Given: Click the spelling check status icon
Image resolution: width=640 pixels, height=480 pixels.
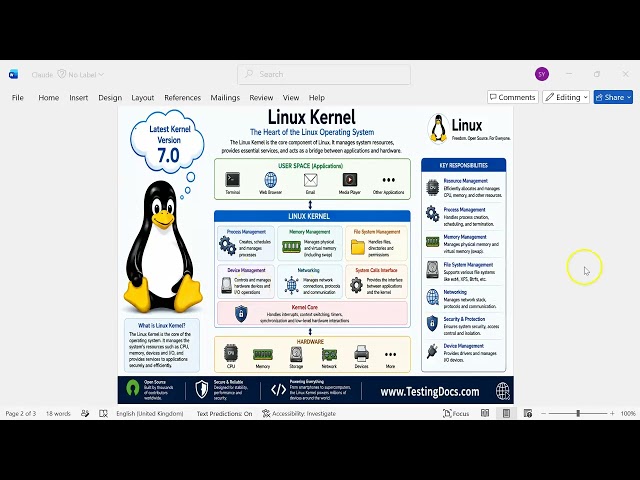Looking at the screenshot, I should pos(85,413).
